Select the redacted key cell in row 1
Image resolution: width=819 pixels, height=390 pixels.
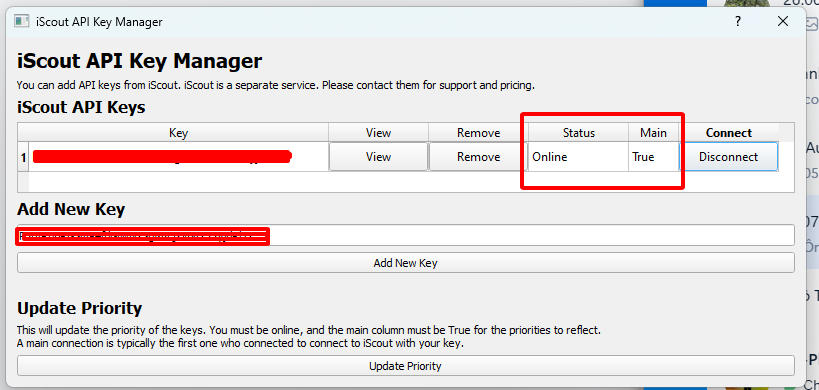pyautogui.click(x=178, y=157)
